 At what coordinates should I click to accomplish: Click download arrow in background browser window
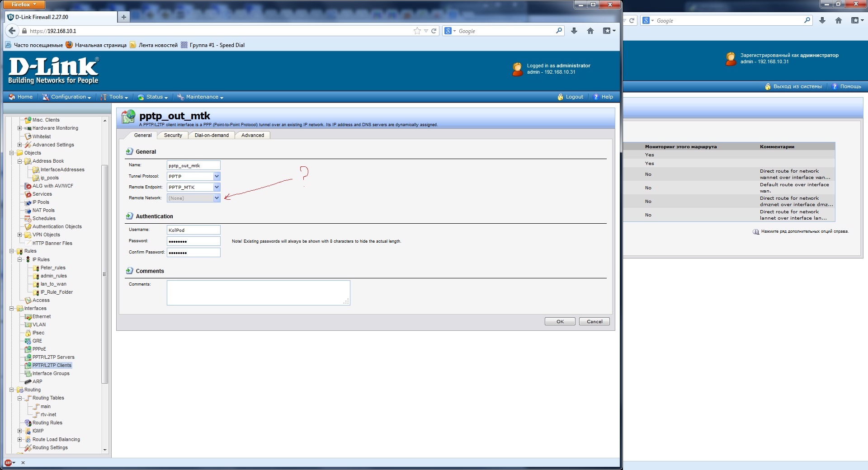click(822, 20)
